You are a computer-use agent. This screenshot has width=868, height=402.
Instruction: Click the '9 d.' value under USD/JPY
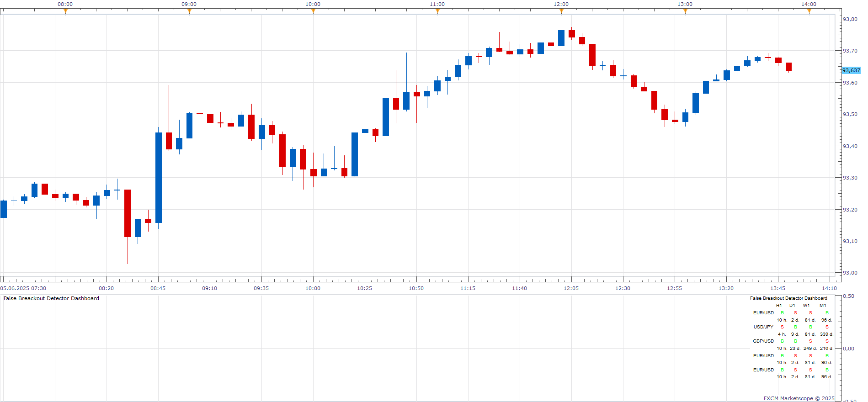coord(795,334)
